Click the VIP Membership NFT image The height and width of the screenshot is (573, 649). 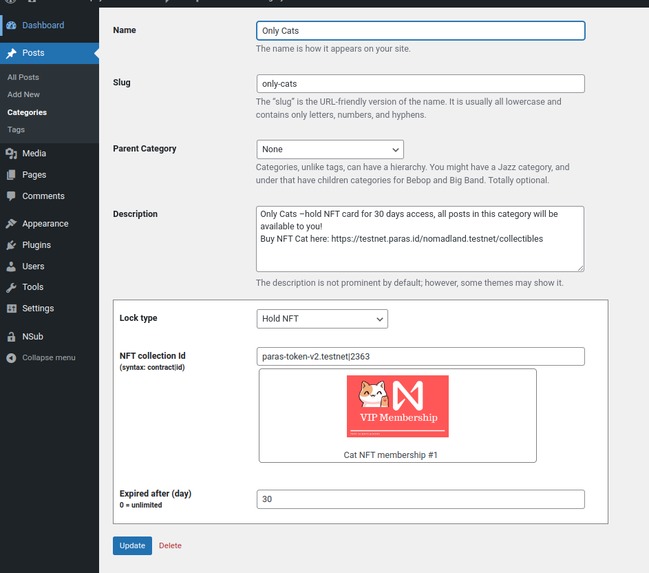(397, 406)
